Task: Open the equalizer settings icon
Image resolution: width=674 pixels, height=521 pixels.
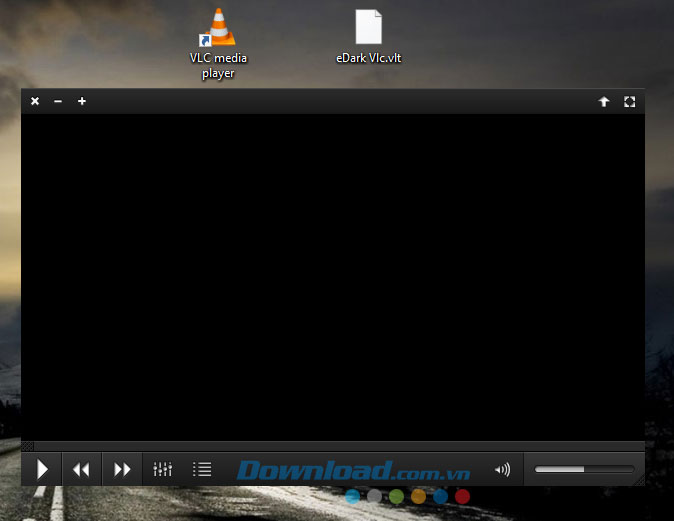Action: [x=162, y=469]
